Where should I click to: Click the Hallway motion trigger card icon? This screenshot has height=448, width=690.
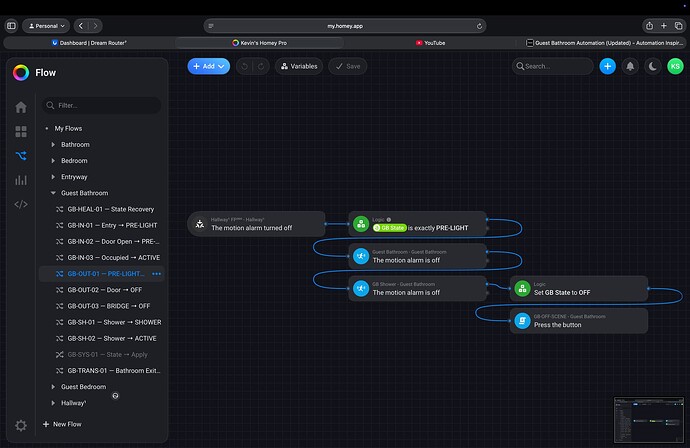tap(200, 224)
